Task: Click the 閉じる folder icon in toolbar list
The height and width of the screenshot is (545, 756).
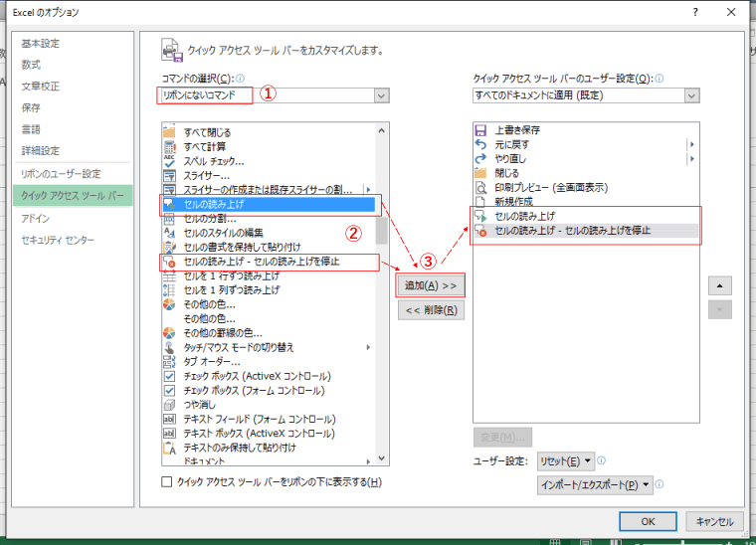Action: click(x=480, y=173)
